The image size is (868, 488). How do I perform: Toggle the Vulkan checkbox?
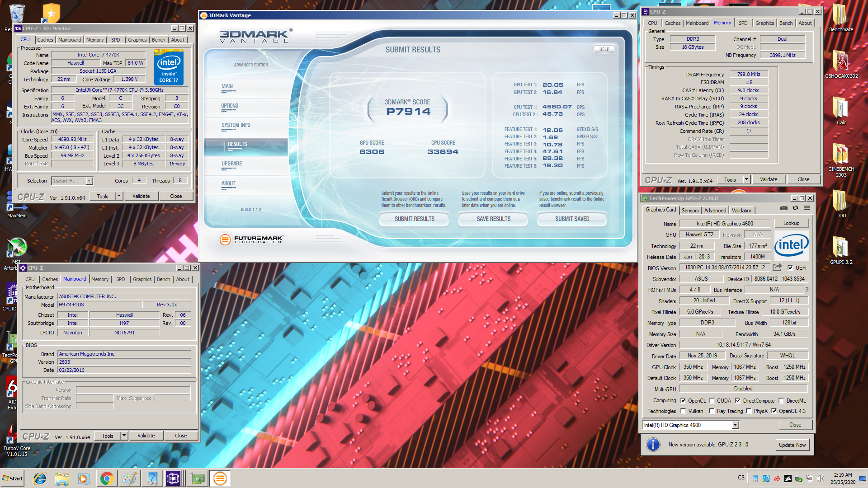(683, 411)
